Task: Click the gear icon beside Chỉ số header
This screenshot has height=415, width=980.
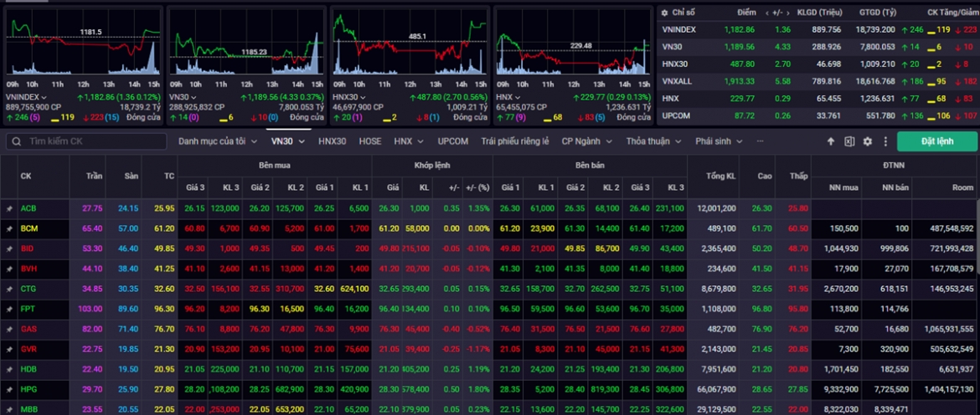Action: pyautogui.click(x=664, y=13)
